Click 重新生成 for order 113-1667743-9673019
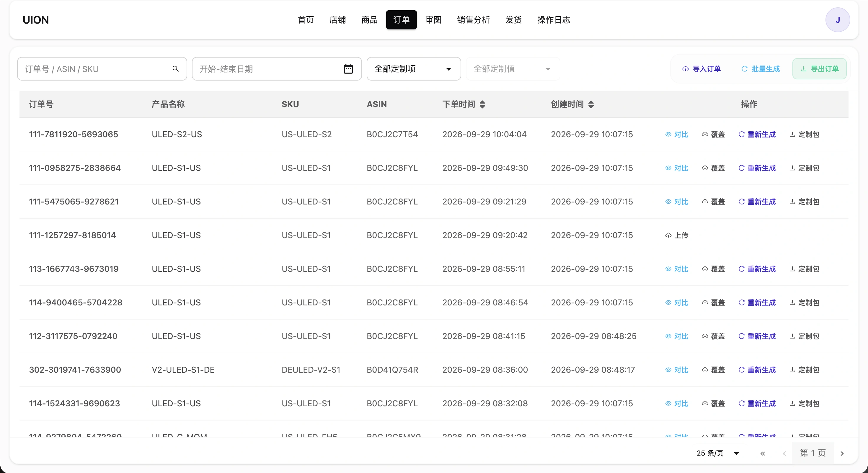Screen dimensions: 868x473 757,269
